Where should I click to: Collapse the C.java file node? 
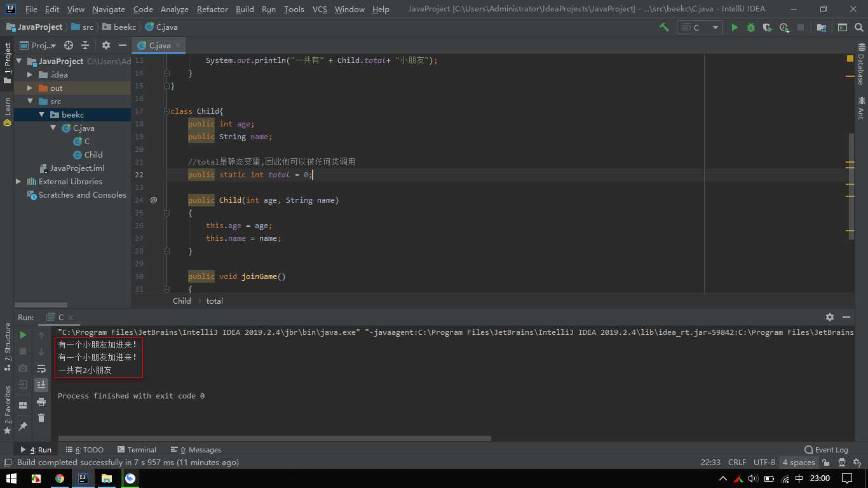(x=53, y=128)
